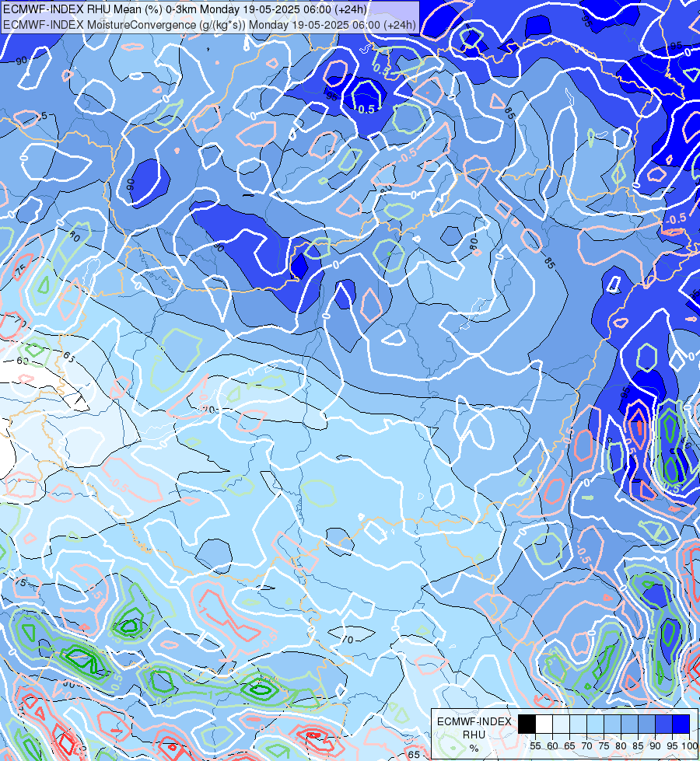This screenshot has height=761, width=700.
Task: Click the darkest blue 95-100% legend swatch
Action: coord(681,724)
